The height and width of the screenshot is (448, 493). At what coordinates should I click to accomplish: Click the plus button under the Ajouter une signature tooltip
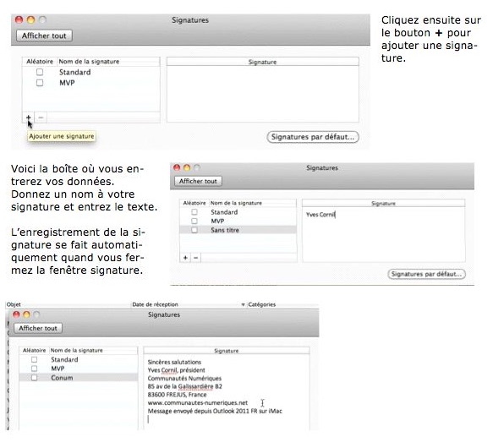click(x=28, y=117)
